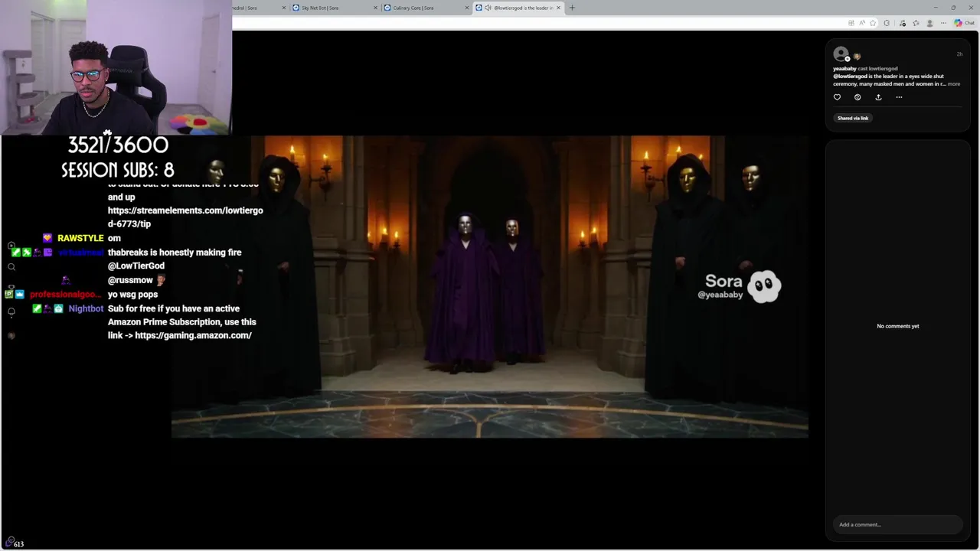Image resolution: width=980 pixels, height=551 pixels.
Task: Click the remix icon beside the heart
Action: coord(857,97)
